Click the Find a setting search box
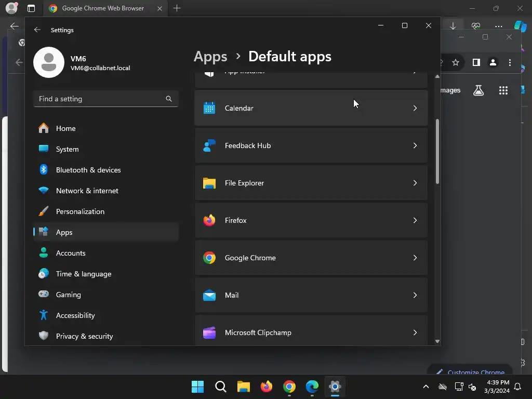 (x=106, y=99)
